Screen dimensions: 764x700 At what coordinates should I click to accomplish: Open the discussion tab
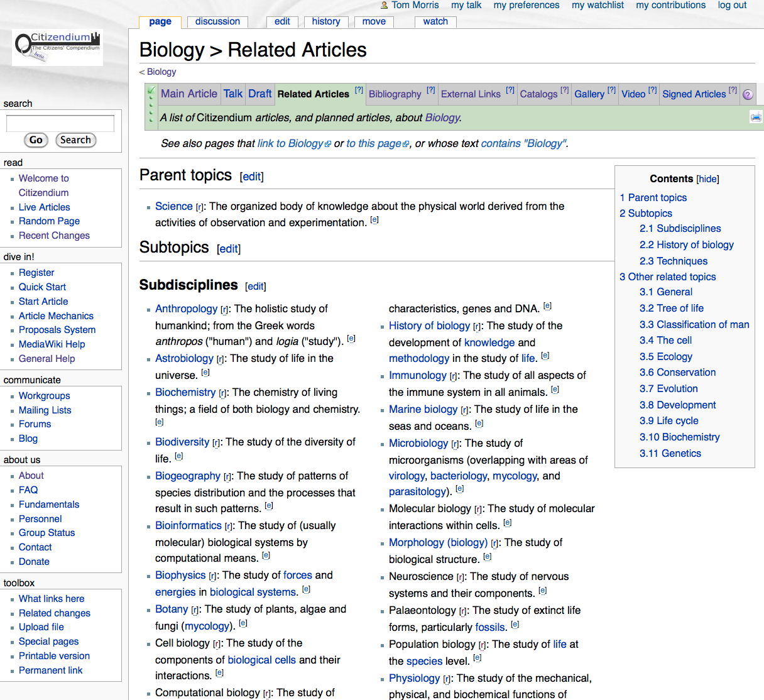217,21
